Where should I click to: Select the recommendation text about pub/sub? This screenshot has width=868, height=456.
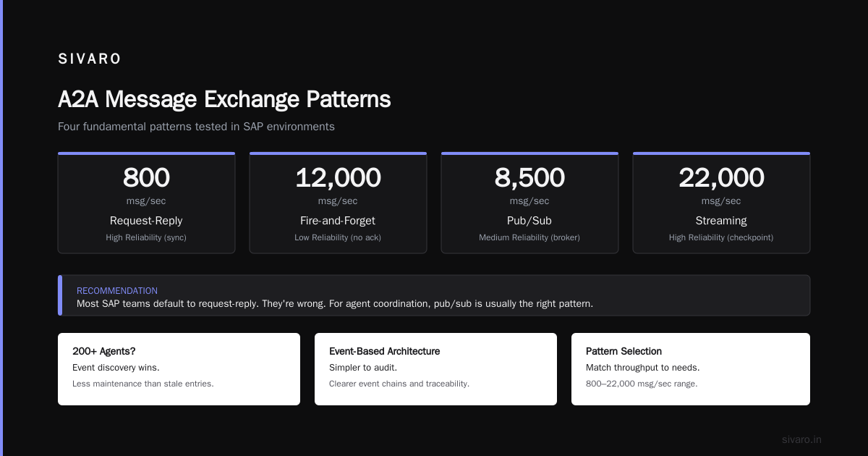coord(335,304)
